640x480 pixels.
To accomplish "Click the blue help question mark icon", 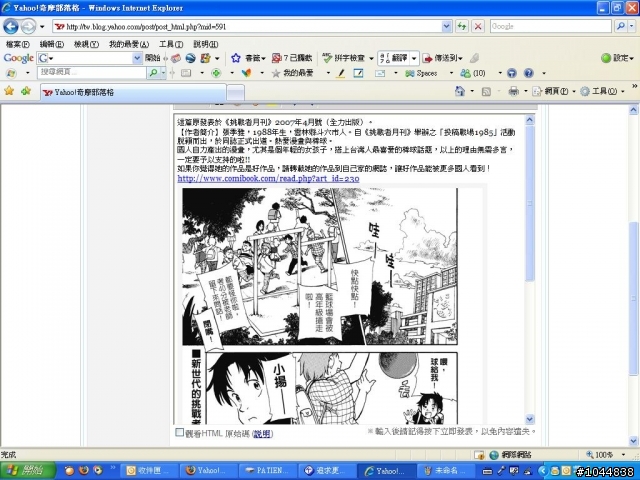I will [529, 73].
